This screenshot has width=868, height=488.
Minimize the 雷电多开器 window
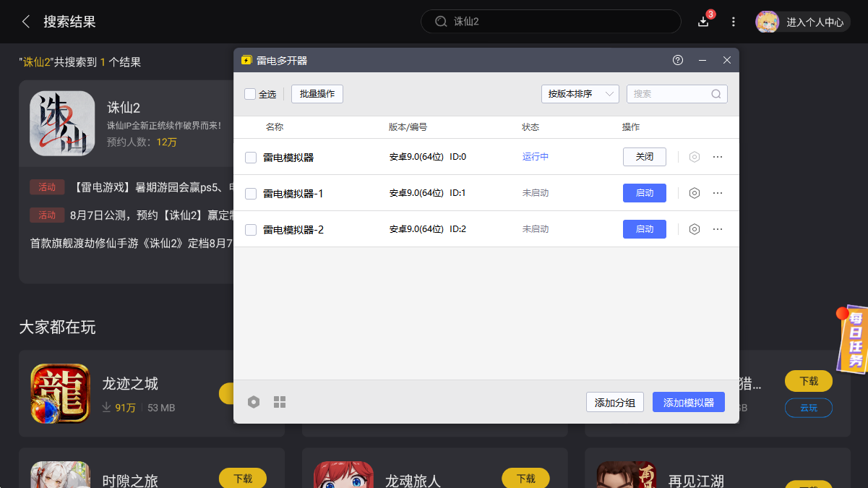click(702, 61)
